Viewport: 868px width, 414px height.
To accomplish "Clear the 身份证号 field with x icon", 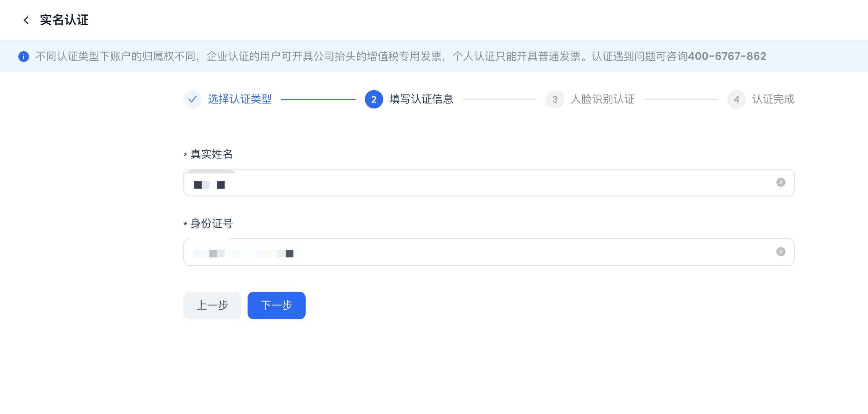I will pos(781,252).
